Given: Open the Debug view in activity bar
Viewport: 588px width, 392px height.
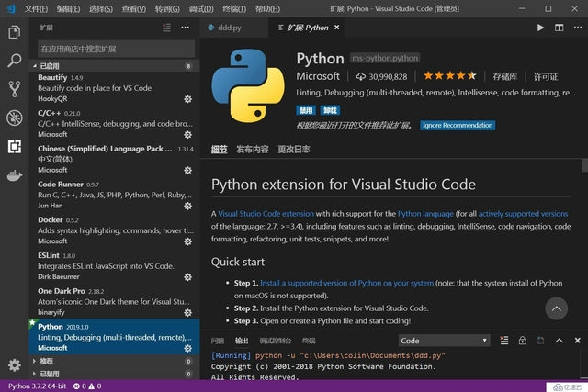Looking at the screenshot, I should (x=15, y=118).
